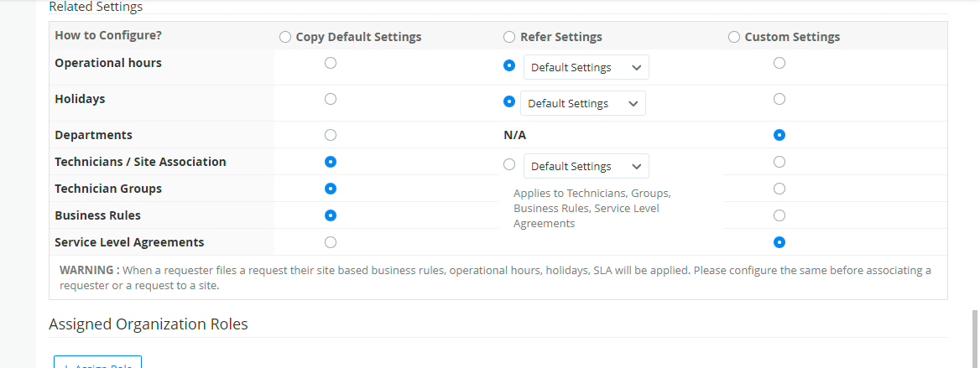Select copy default for Departments
980x368 pixels.
coord(331,134)
